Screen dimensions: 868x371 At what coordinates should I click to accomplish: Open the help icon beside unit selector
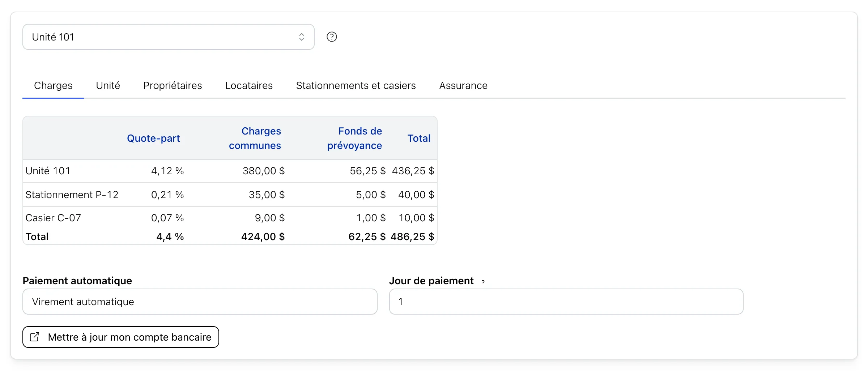pyautogui.click(x=332, y=37)
